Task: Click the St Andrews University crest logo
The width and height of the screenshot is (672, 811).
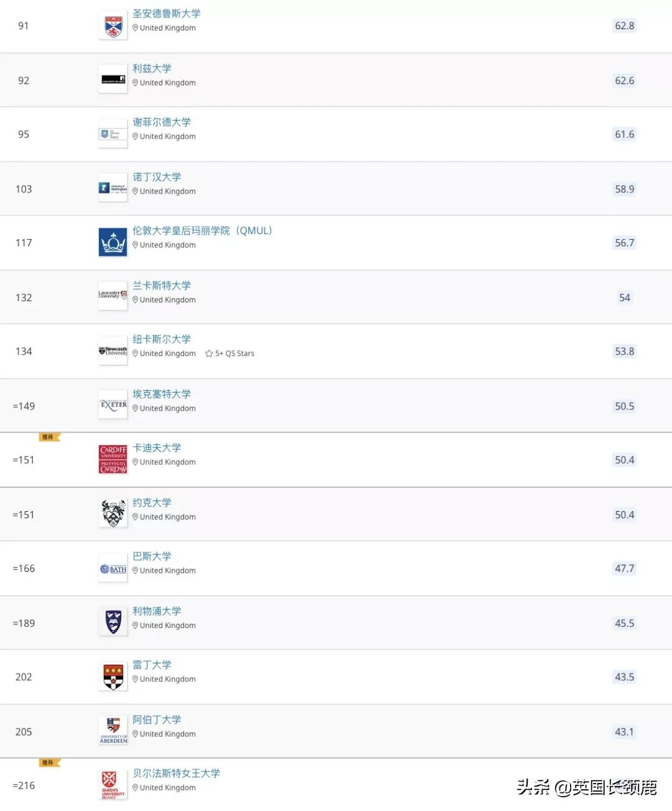Action: [113, 25]
